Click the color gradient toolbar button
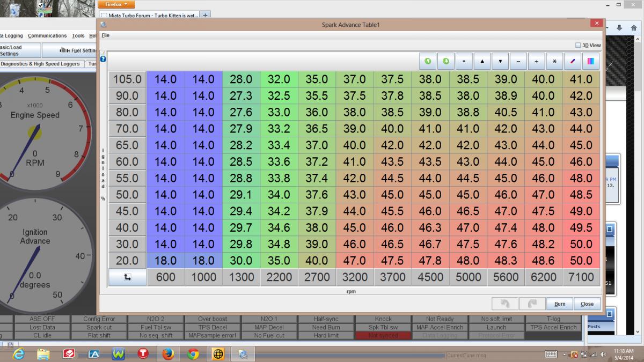Viewport: 644px width, 362px height. coord(591,61)
